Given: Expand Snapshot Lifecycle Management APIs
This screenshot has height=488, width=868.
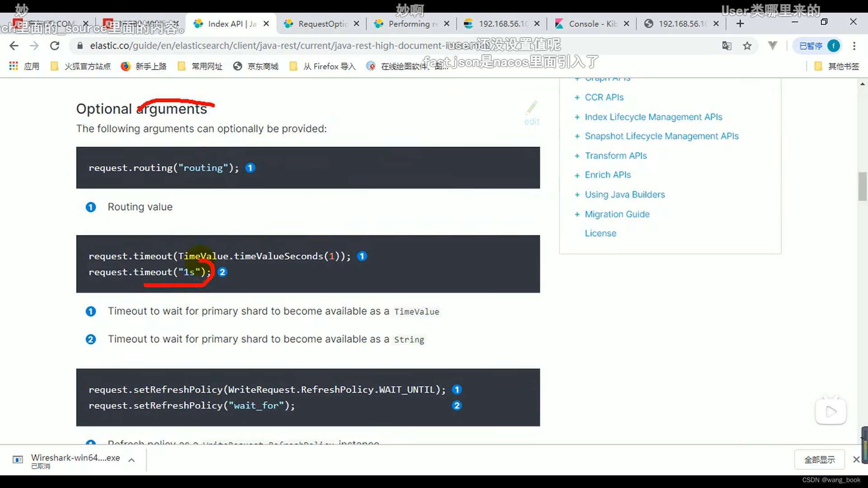Looking at the screenshot, I should coord(577,136).
